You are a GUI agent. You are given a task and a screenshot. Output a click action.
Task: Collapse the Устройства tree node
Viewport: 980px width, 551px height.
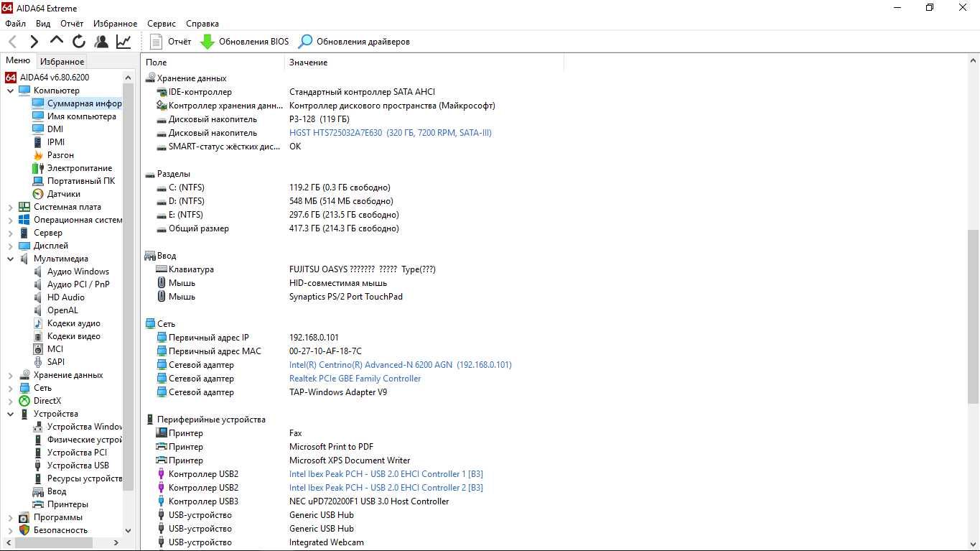tap(11, 414)
